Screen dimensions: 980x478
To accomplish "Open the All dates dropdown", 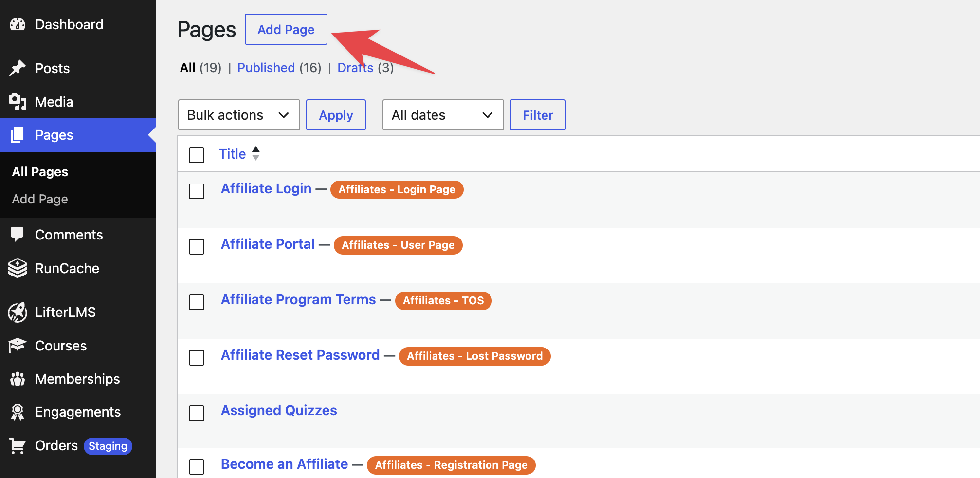I will click(443, 115).
